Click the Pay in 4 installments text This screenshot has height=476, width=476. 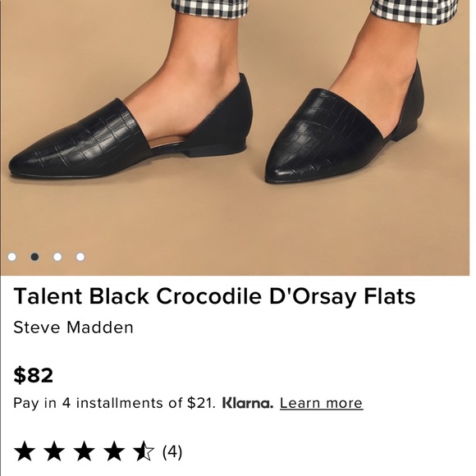[x=114, y=403]
